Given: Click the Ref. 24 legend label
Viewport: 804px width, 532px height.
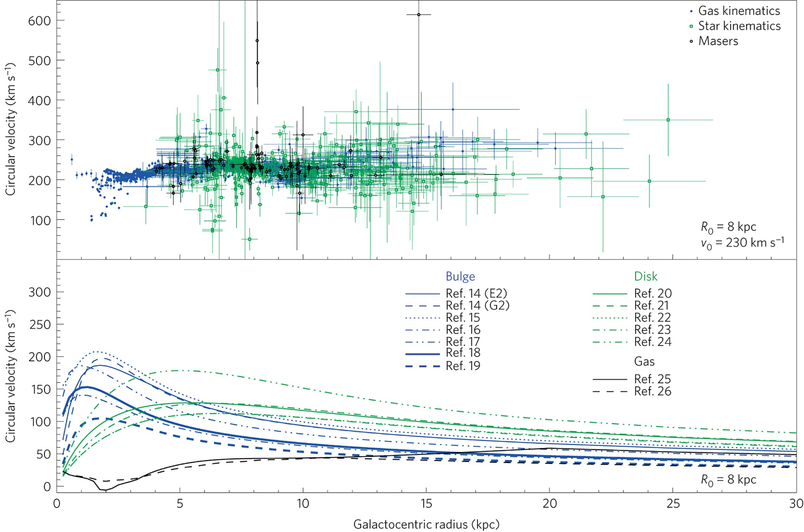Looking at the screenshot, I should (x=652, y=342).
